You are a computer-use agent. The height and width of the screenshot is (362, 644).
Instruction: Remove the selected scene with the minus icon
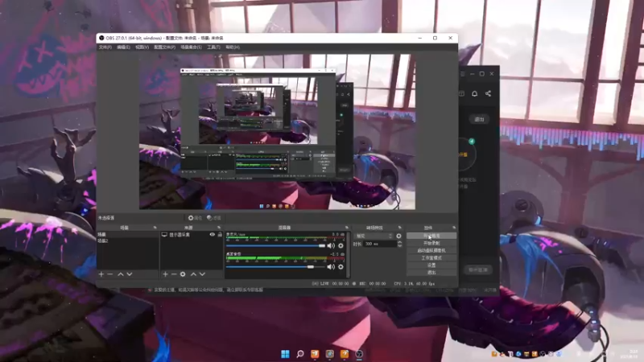click(x=110, y=274)
